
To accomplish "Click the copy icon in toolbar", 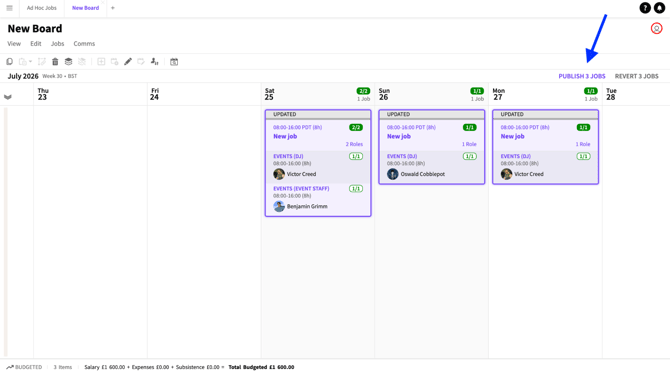I will (x=9, y=62).
